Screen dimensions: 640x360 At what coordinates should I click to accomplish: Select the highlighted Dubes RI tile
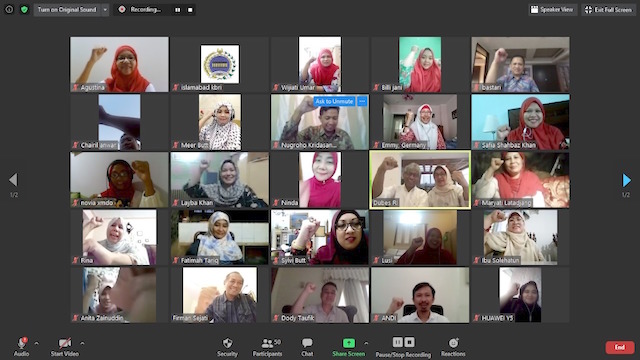coord(420,180)
